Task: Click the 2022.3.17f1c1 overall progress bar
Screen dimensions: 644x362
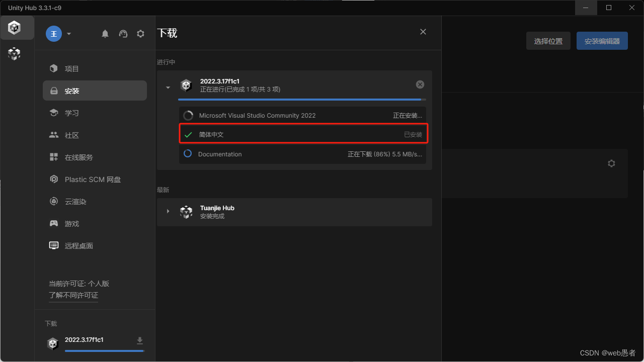Action: [302, 100]
